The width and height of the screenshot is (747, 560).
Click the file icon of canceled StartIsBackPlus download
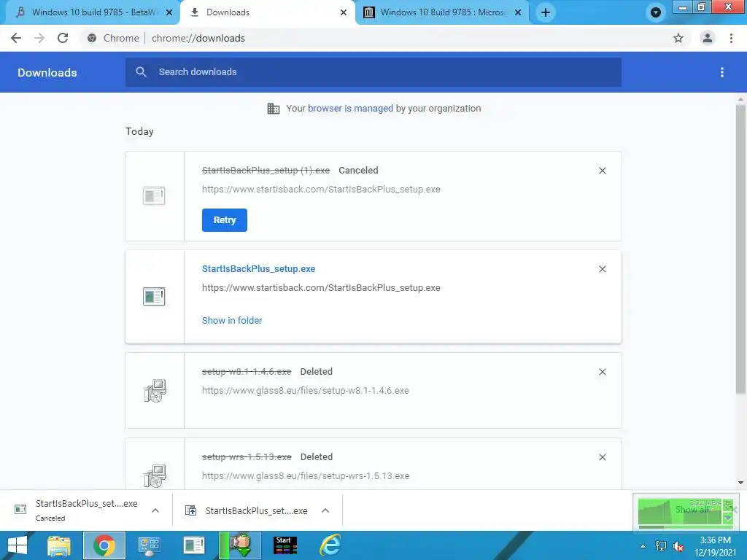[154, 195]
